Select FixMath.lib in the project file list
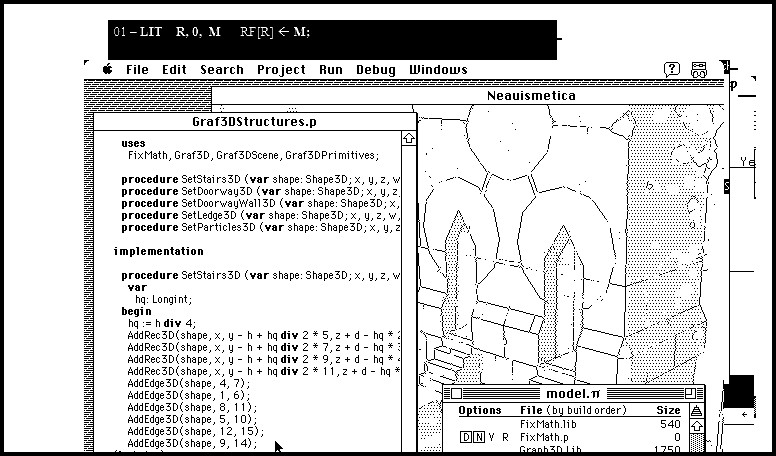 point(546,425)
